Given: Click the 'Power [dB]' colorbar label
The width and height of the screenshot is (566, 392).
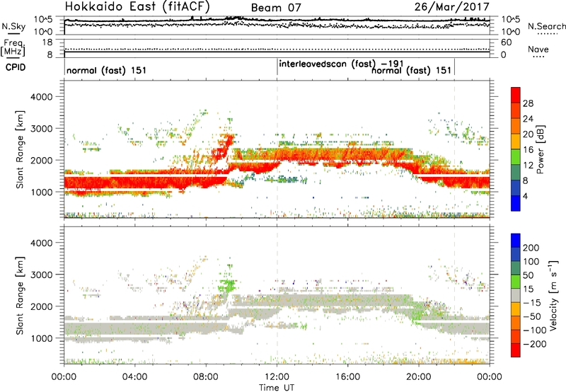Looking at the screenshot, I should tap(541, 149).
